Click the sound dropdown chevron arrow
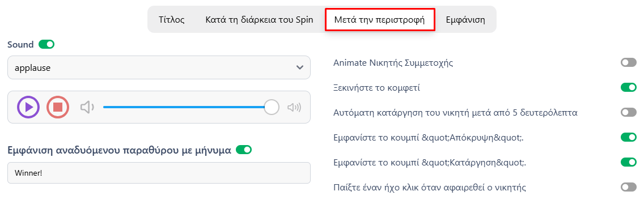The image size is (644, 204). [300, 68]
